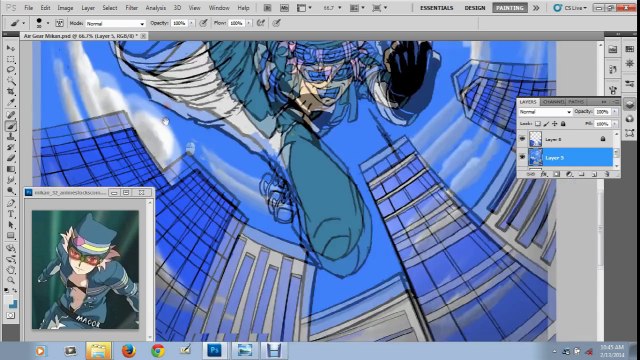
Task: Select the 3D Camera orbit tool
Action: point(11,259)
